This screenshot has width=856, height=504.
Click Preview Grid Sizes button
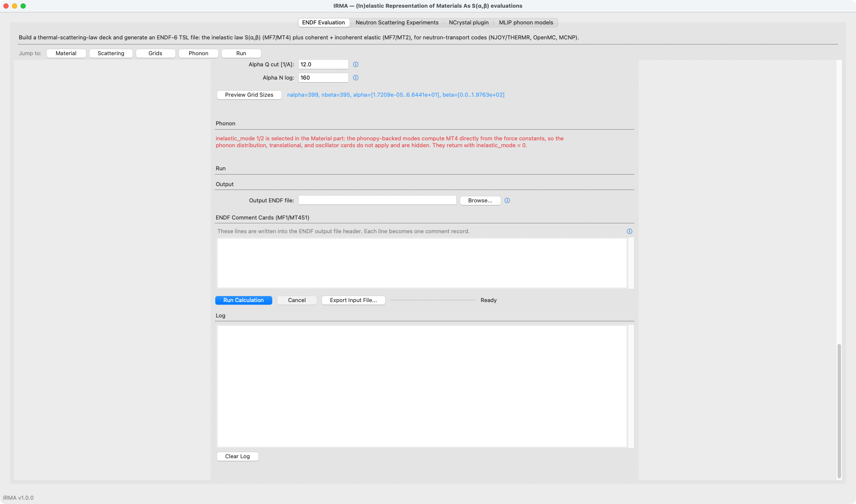(249, 95)
